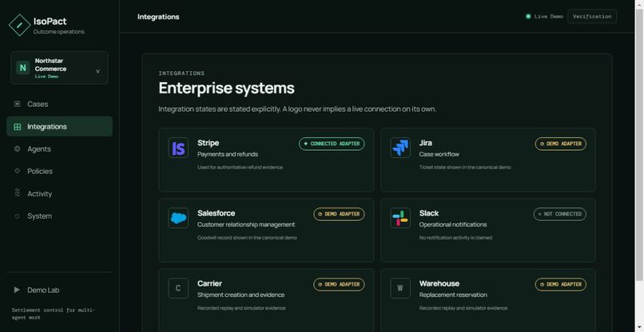The height and width of the screenshot is (332, 644).
Task: Click the Jira card title
Action: point(426,143)
